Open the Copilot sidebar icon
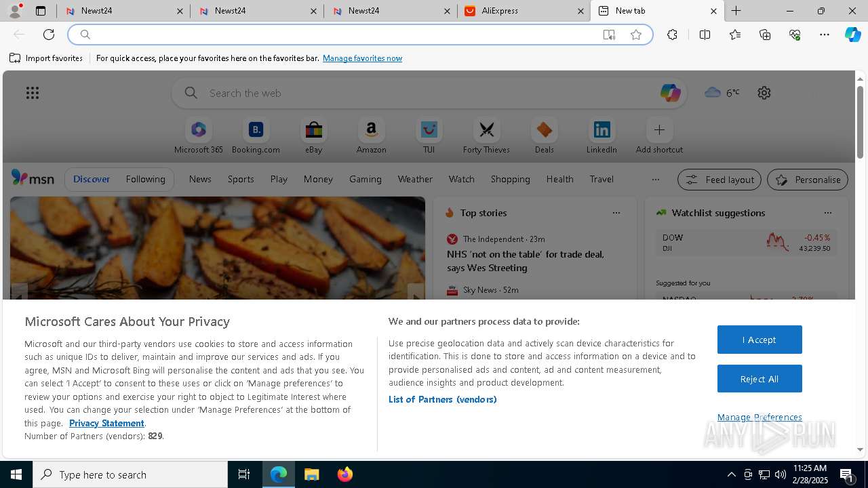868x488 pixels. coord(852,35)
